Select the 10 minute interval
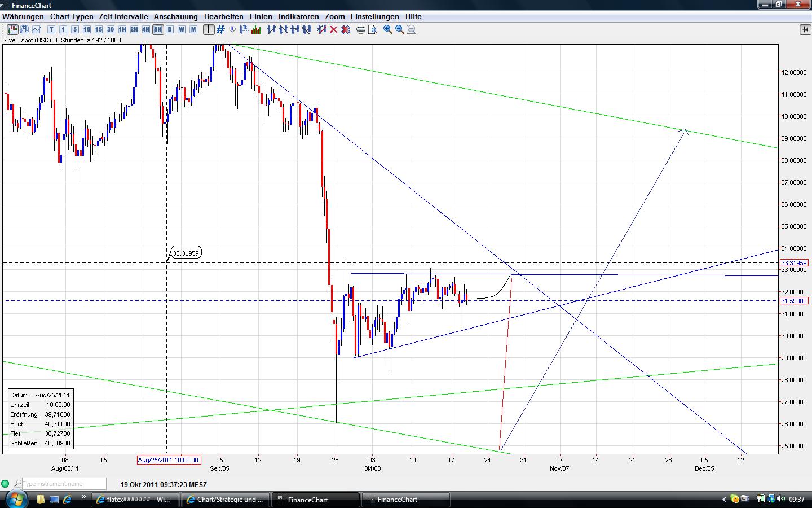812x508 pixels. 87,29
